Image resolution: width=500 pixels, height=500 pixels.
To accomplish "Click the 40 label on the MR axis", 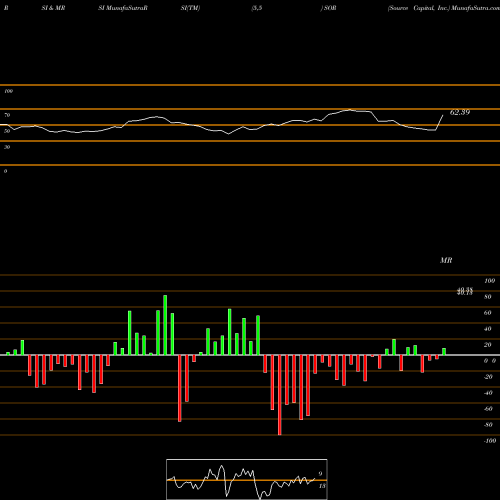I will coord(488,329).
